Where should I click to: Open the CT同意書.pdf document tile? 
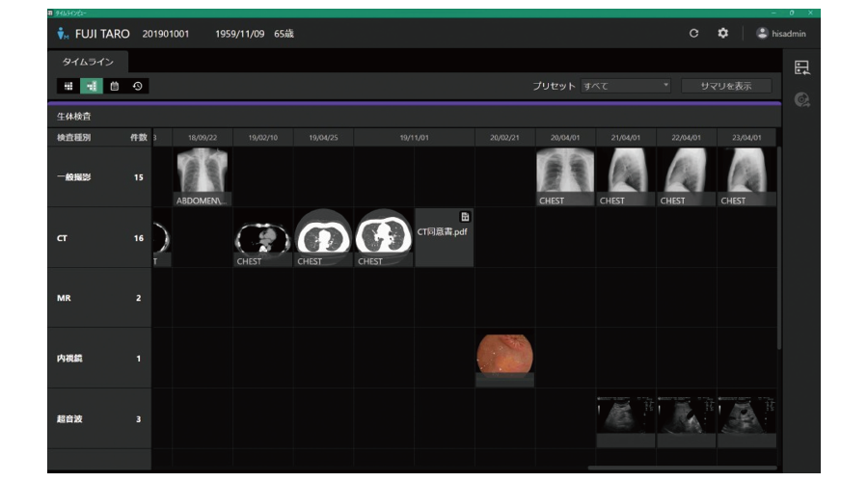pyautogui.click(x=444, y=237)
